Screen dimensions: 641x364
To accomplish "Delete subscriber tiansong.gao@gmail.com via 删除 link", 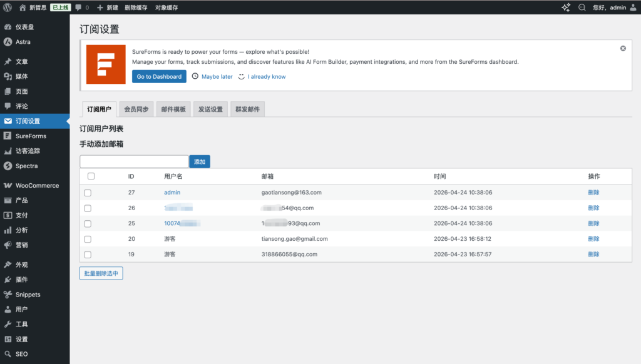I will pyautogui.click(x=593, y=239).
